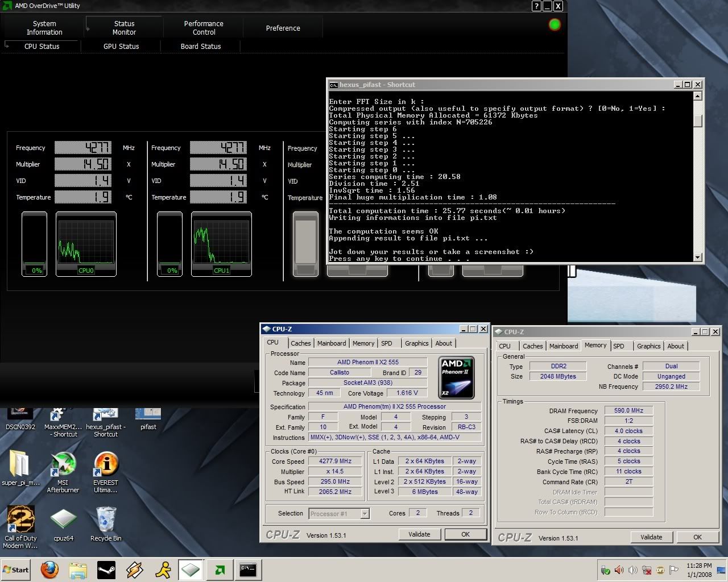
Task: Click the pifast console scrollbar up arrow
Action: 698,97
